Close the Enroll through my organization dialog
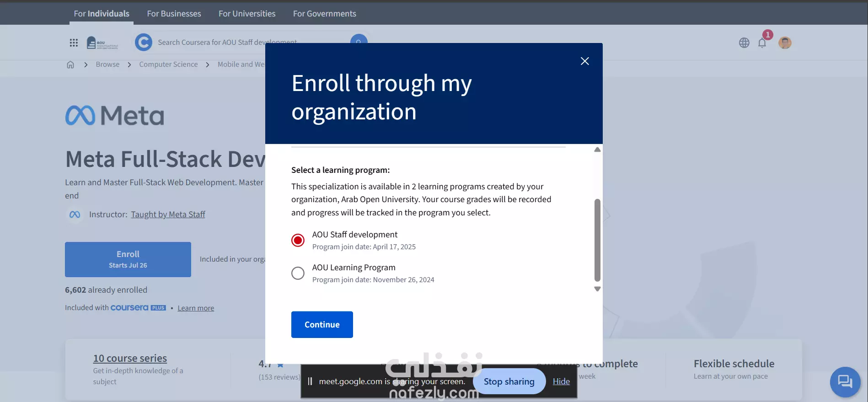Viewport: 868px width, 402px height. tap(584, 61)
